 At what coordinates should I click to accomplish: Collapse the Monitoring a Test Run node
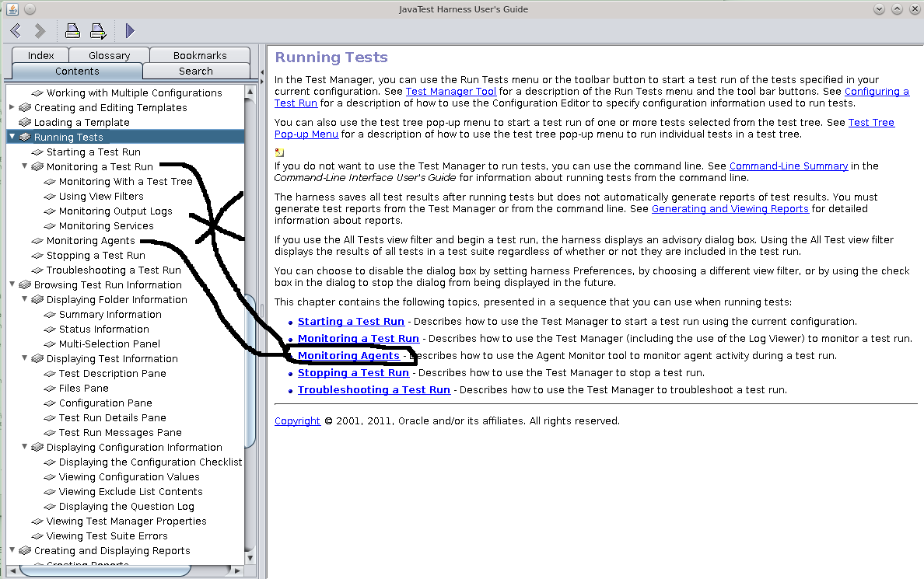click(x=24, y=166)
